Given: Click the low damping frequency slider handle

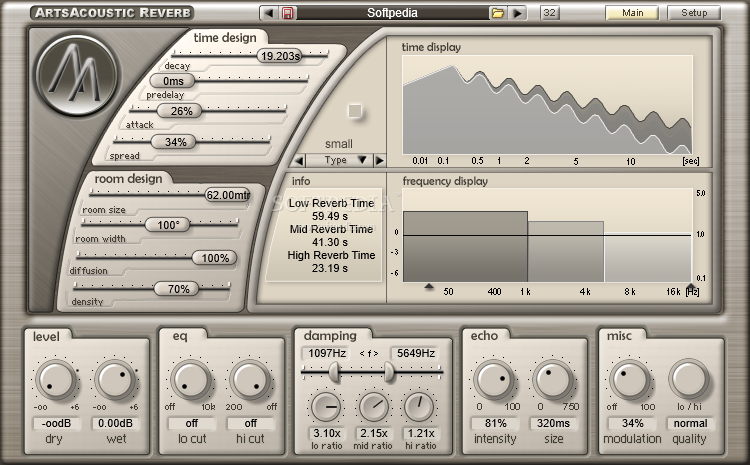Looking at the screenshot, I should point(334,371).
